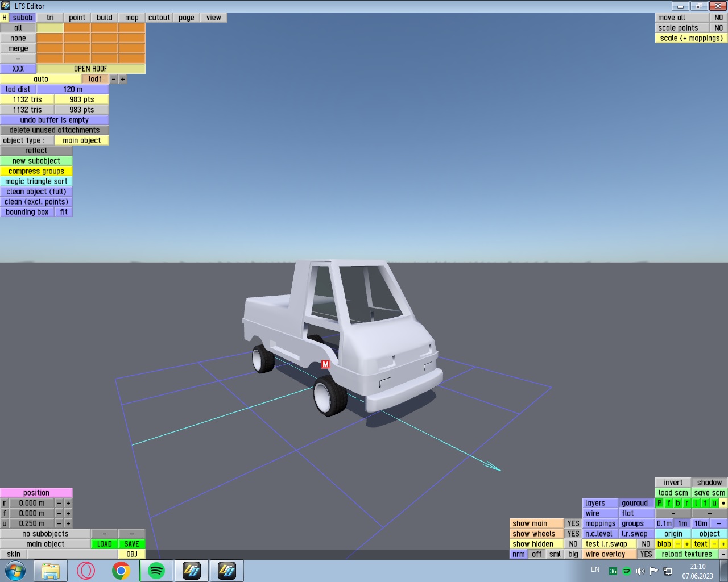Click the 'scale (+ mappings)' button
Screen dimensions: 728x582
point(692,38)
